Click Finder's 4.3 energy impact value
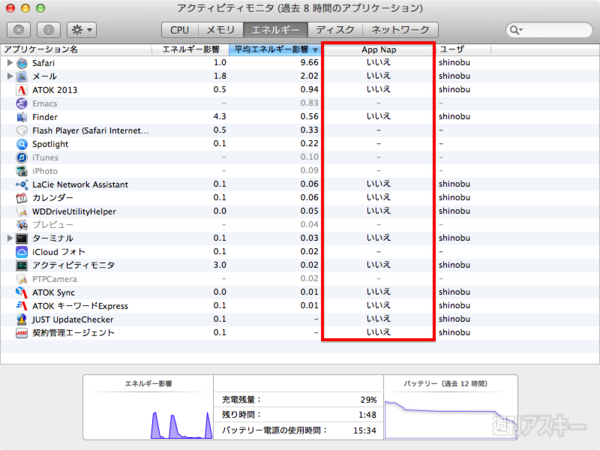The image size is (600, 450). pyautogui.click(x=220, y=116)
